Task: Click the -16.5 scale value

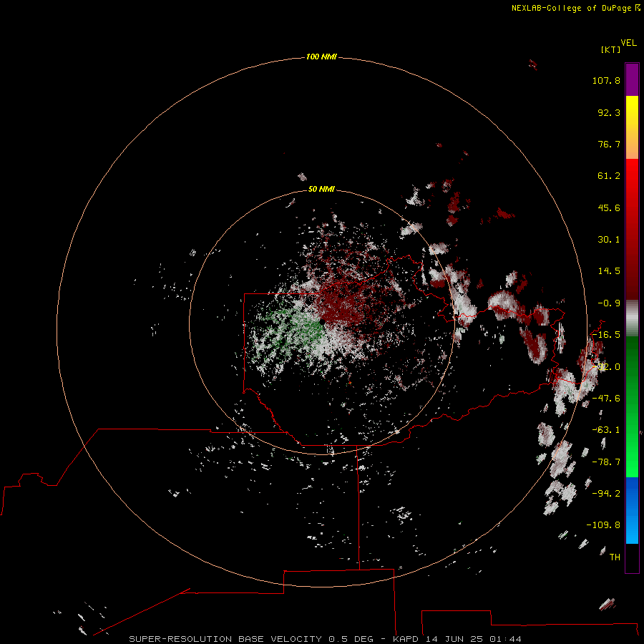Action: 606,335
